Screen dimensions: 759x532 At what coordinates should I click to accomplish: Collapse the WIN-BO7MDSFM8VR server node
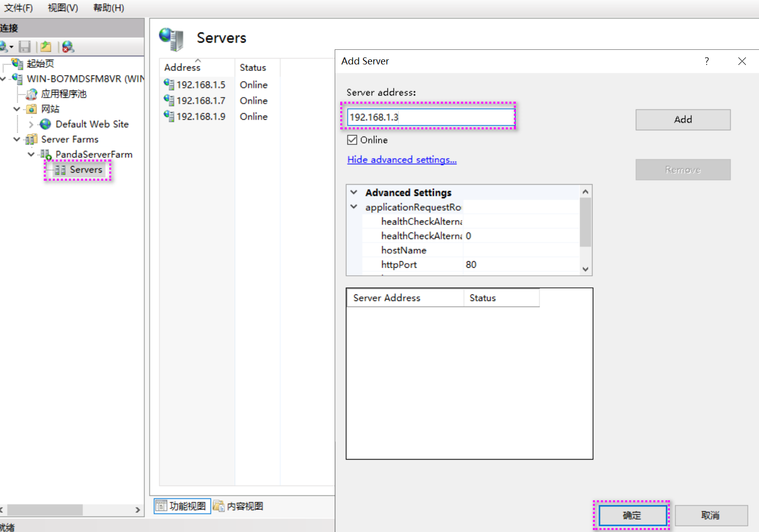coord(3,79)
